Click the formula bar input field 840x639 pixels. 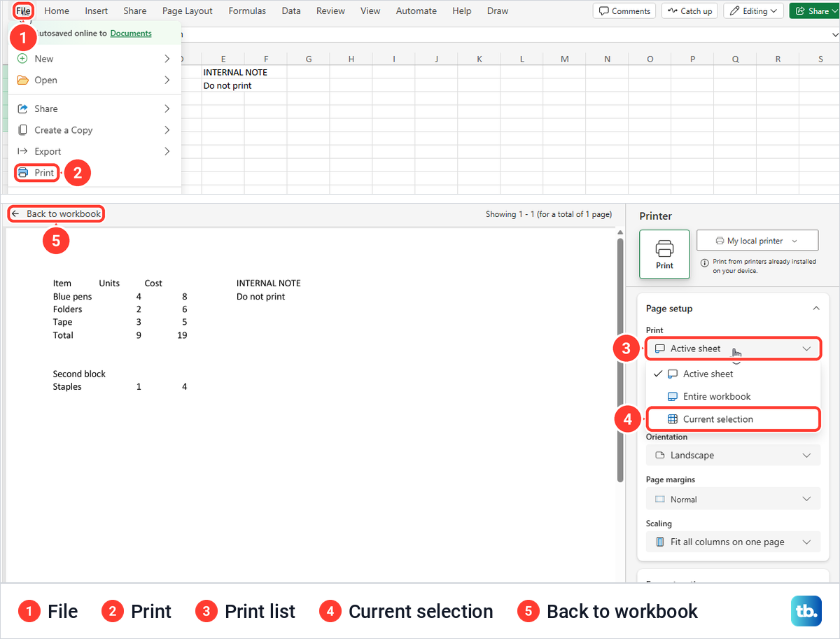507,34
